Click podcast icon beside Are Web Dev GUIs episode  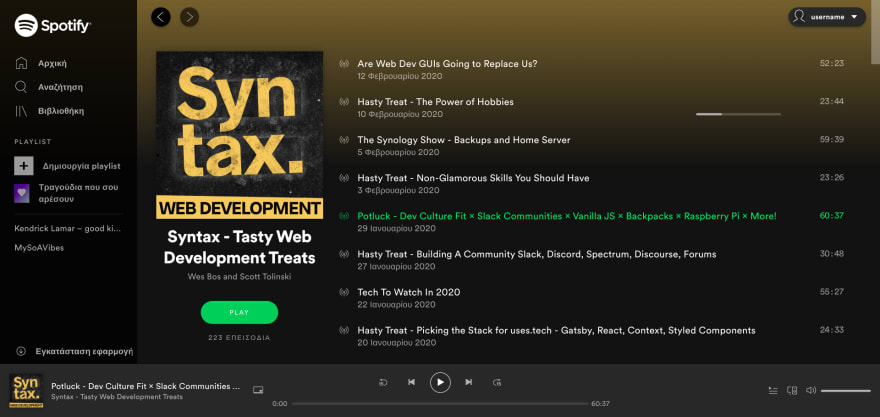(x=344, y=64)
